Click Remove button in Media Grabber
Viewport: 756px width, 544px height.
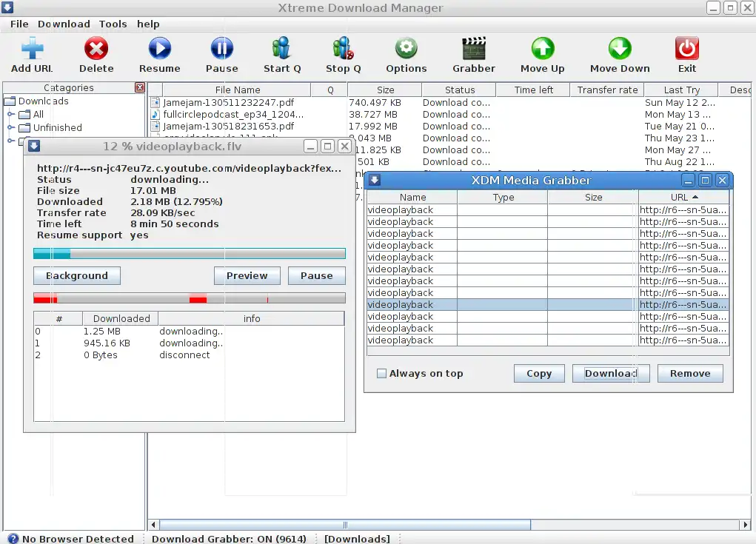(690, 374)
